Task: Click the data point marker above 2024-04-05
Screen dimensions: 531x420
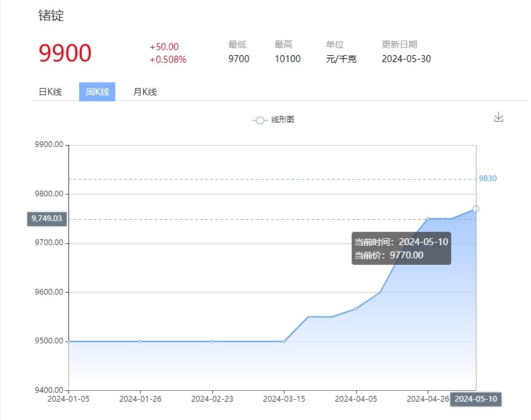Action: 356,309
